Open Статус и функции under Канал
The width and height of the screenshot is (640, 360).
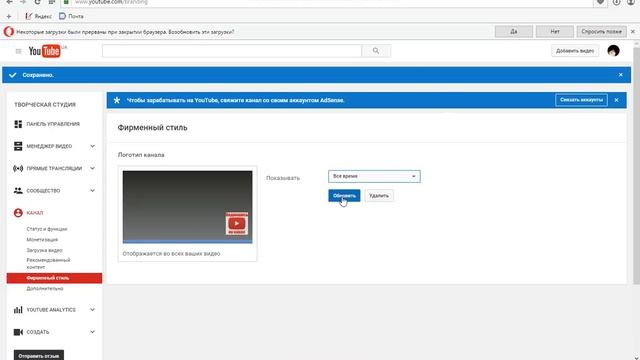pyautogui.click(x=47, y=229)
